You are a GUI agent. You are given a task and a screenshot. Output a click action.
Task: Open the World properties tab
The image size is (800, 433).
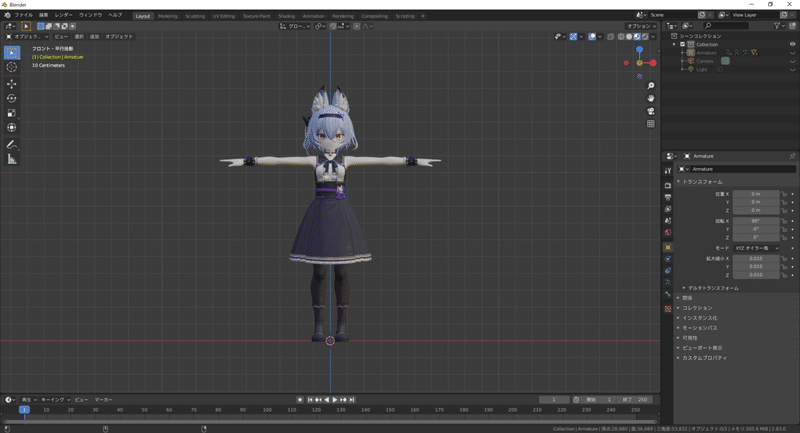coord(667,233)
